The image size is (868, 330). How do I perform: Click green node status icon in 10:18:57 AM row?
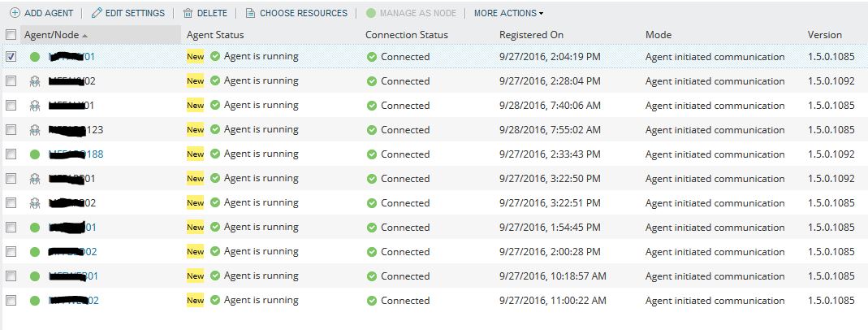35,276
